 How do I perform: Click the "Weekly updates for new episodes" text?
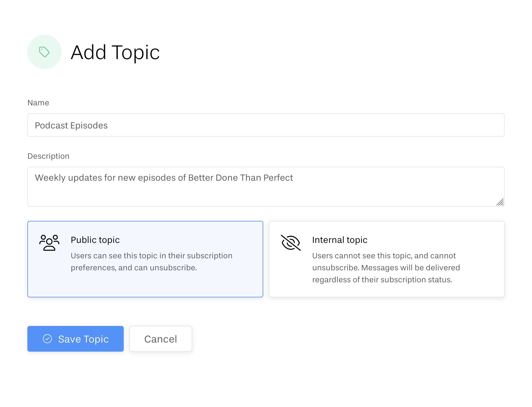coord(164,178)
